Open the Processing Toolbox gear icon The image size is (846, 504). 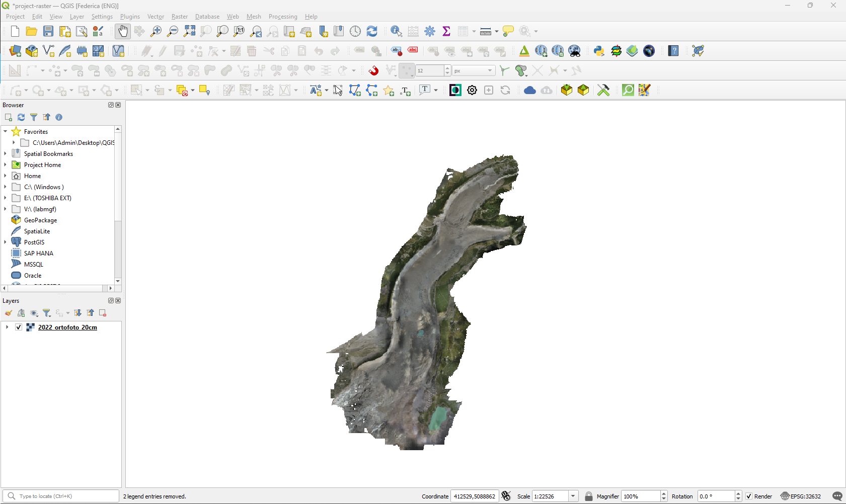[x=430, y=31]
